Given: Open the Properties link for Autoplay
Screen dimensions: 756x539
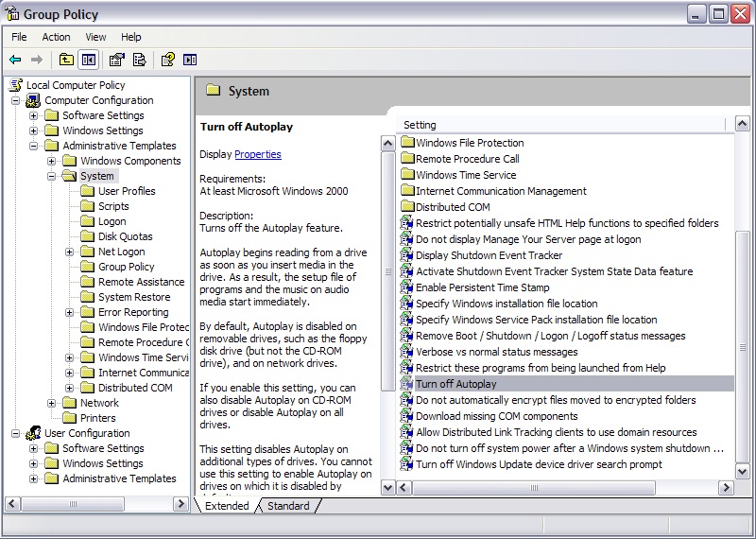Looking at the screenshot, I should (x=257, y=154).
